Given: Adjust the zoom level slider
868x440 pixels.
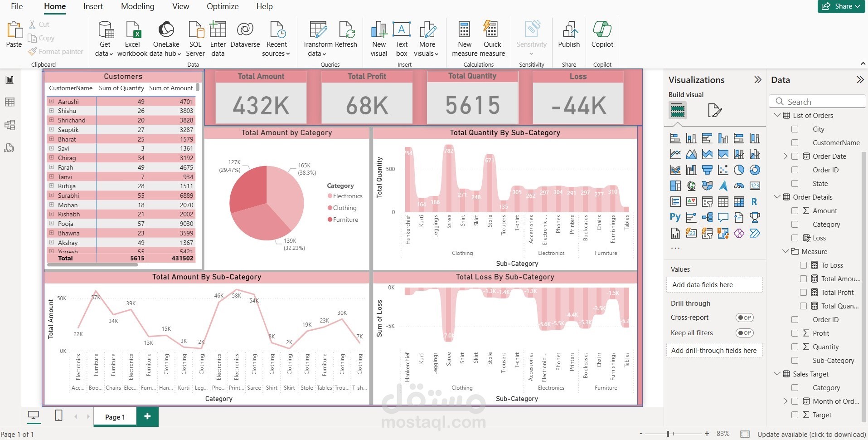Looking at the screenshot, I should coord(668,434).
